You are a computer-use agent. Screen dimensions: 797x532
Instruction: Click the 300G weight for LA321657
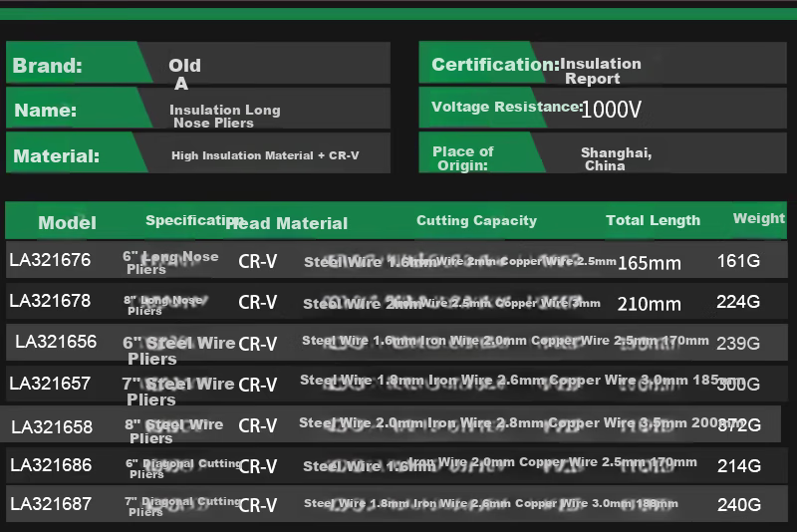pyautogui.click(x=738, y=385)
